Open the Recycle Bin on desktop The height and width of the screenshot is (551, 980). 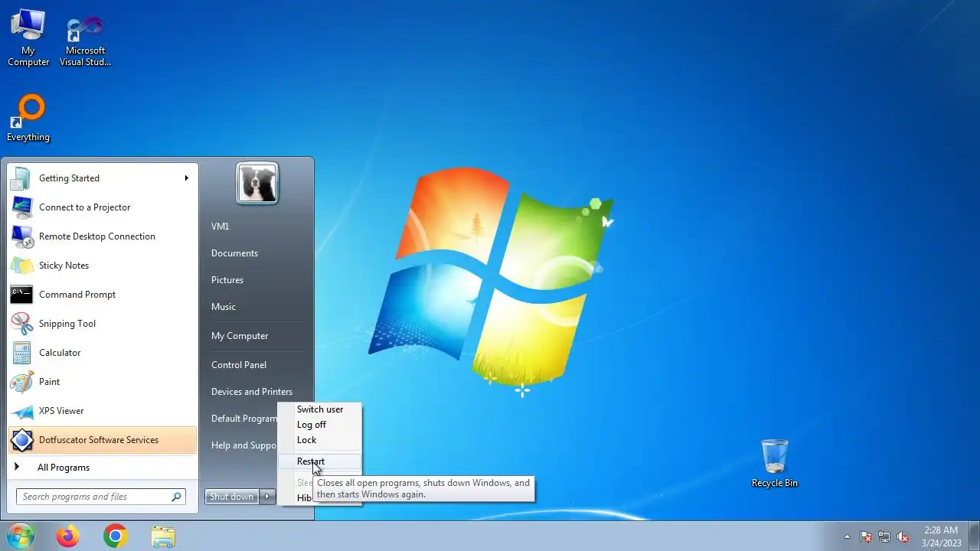tap(774, 463)
